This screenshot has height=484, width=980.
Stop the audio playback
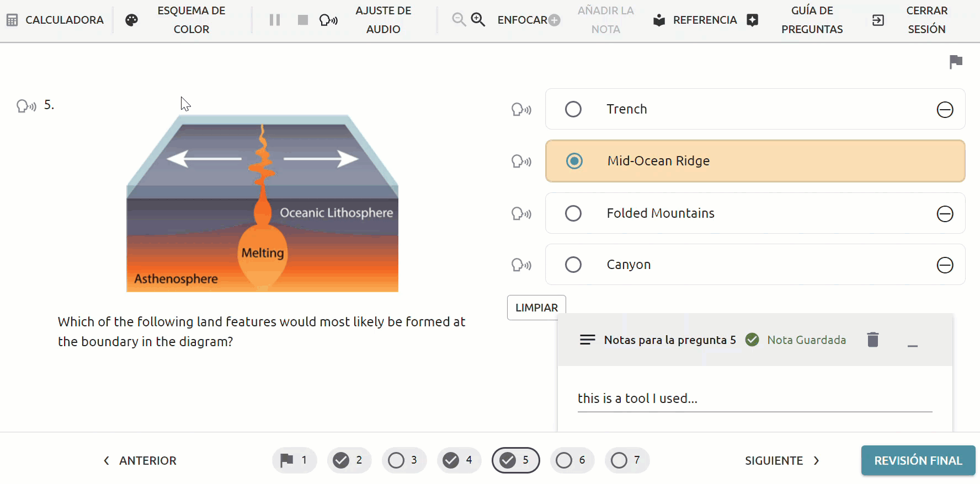coord(302,20)
